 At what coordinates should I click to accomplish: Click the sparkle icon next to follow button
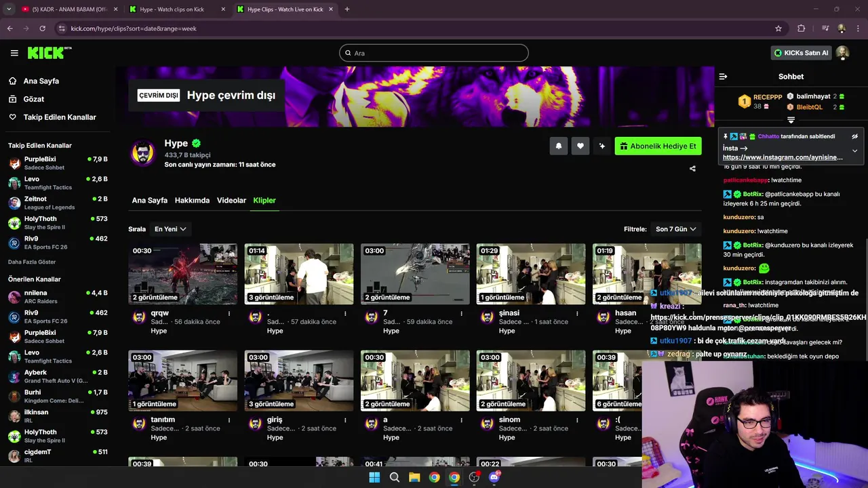(x=601, y=146)
